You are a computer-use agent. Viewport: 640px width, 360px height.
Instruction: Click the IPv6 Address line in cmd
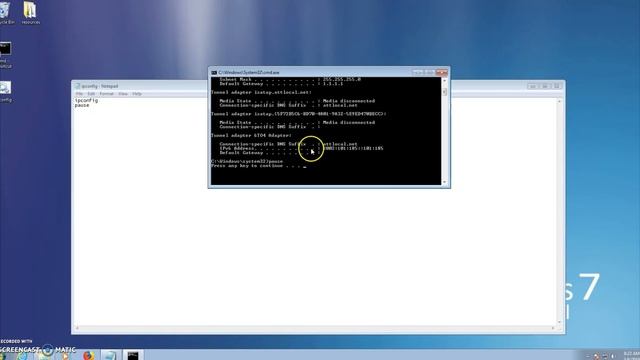[x=301, y=149]
